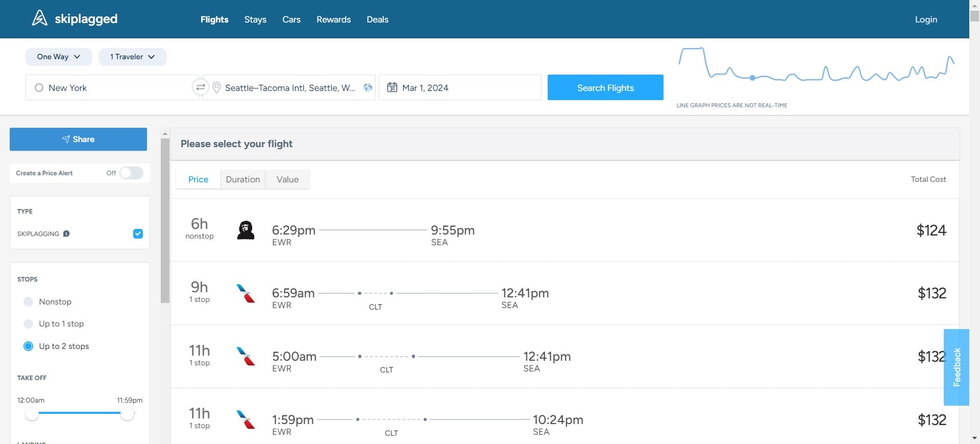The image size is (980, 444).
Task: Open the One Way trip type dropdown
Action: click(59, 57)
